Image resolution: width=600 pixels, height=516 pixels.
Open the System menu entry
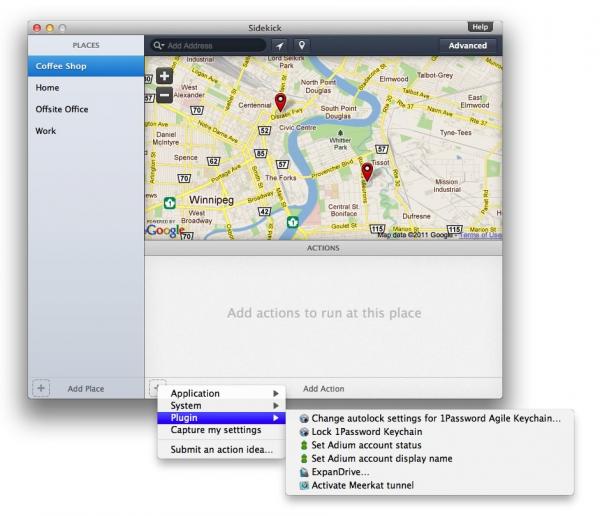coord(222,406)
